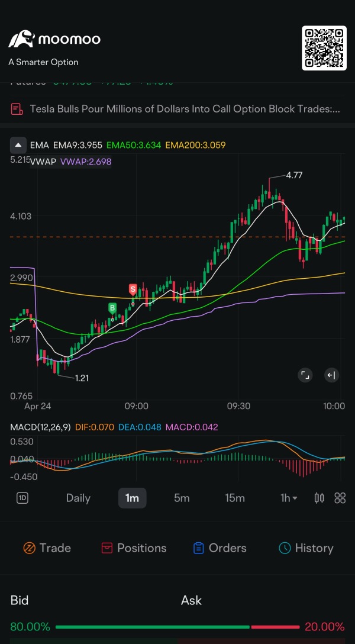The image size is (355, 644).
Task: Open the Orders tab
Action: (x=220, y=548)
